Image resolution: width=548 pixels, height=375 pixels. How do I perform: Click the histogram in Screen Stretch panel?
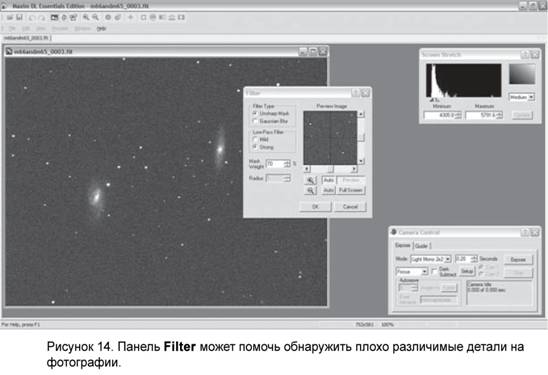pos(463,80)
